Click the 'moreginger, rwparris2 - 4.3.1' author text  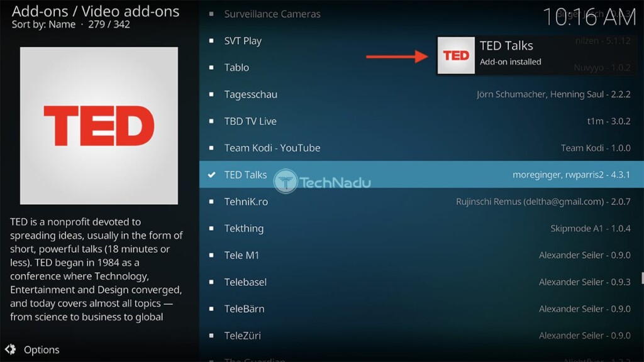571,175
